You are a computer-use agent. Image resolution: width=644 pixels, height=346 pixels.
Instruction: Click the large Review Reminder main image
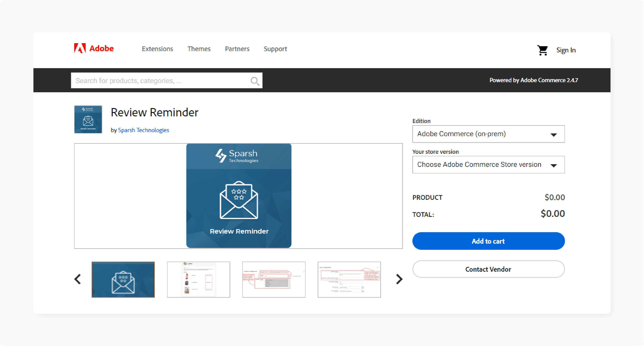point(239,196)
